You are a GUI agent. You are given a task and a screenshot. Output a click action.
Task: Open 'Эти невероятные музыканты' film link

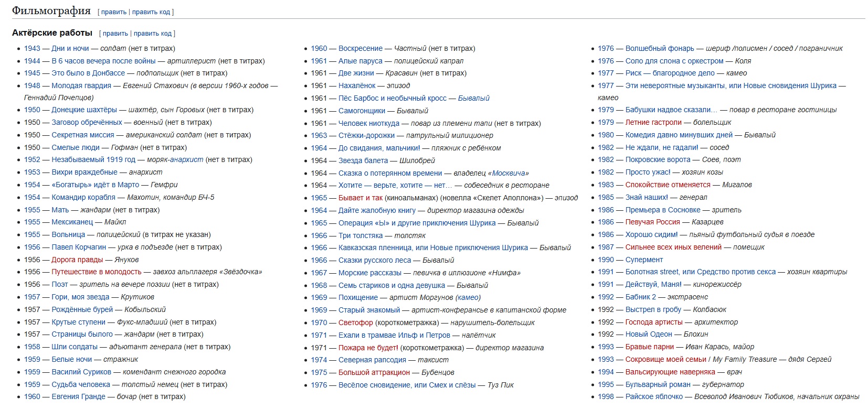(x=731, y=85)
